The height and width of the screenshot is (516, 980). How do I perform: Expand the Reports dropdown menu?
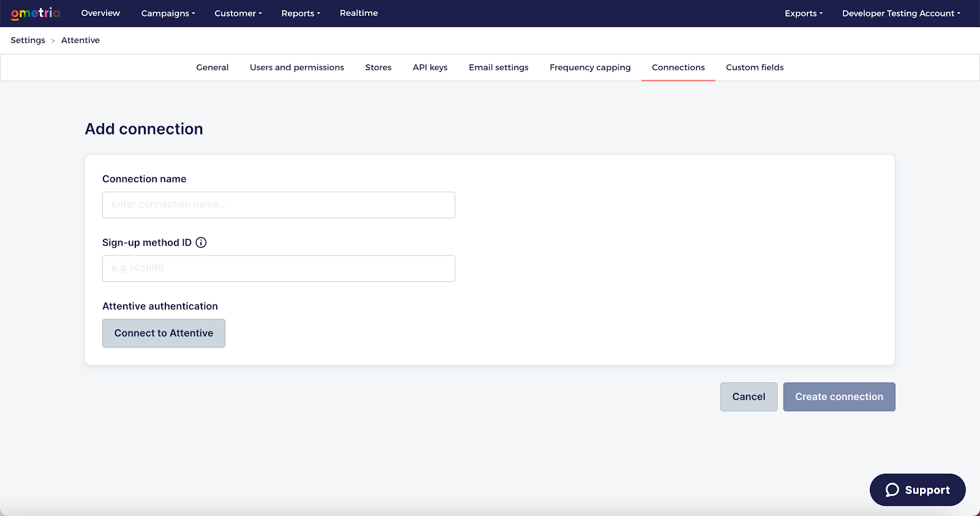(x=301, y=13)
